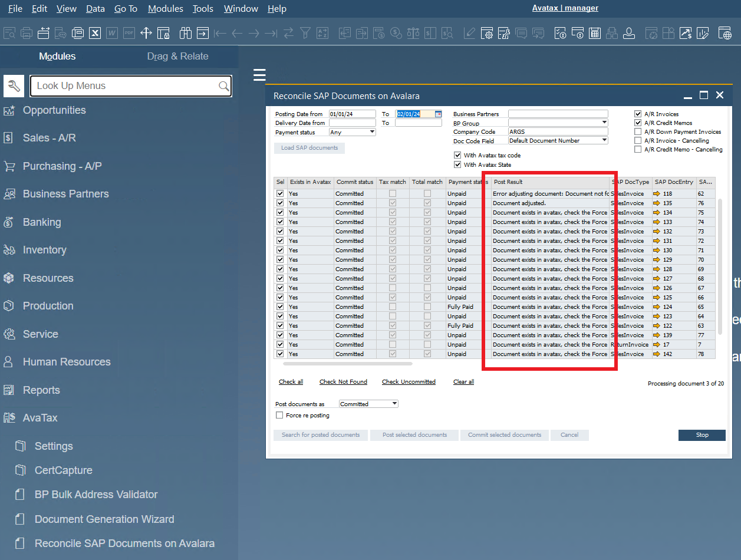This screenshot has width=741, height=560.
Task: Open the Go To menu
Action: coord(126,8)
